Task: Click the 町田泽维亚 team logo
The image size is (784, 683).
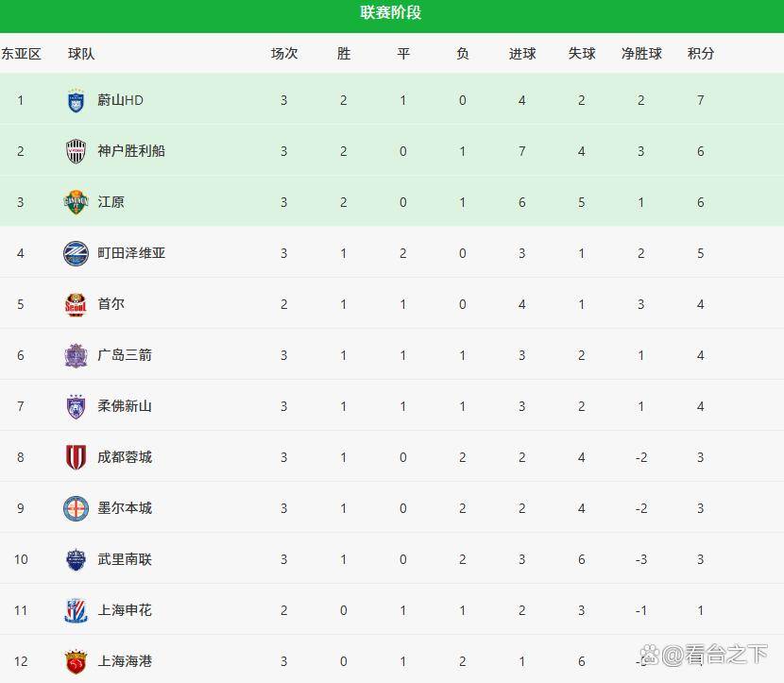Action: coord(76,253)
